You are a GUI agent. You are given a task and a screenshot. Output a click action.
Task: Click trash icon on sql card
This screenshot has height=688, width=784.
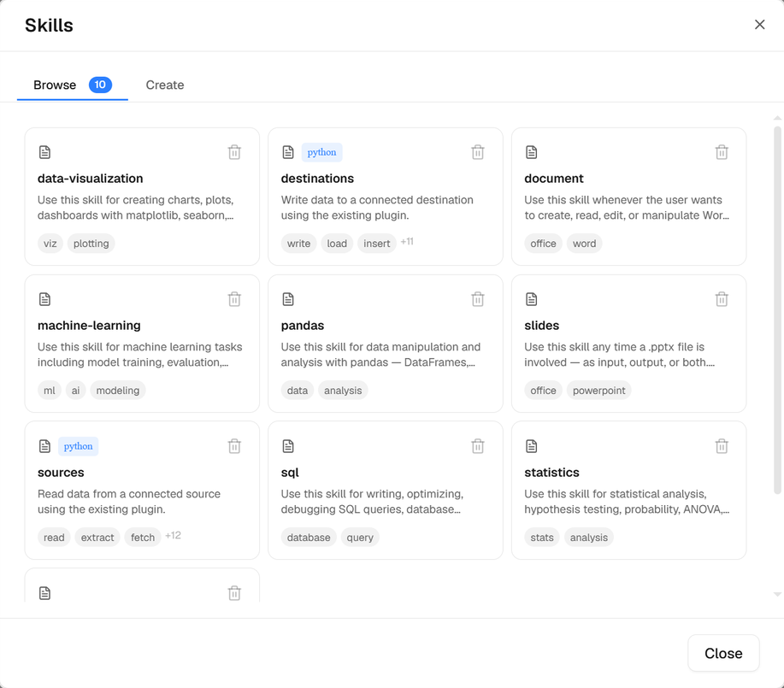pyautogui.click(x=478, y=446)
